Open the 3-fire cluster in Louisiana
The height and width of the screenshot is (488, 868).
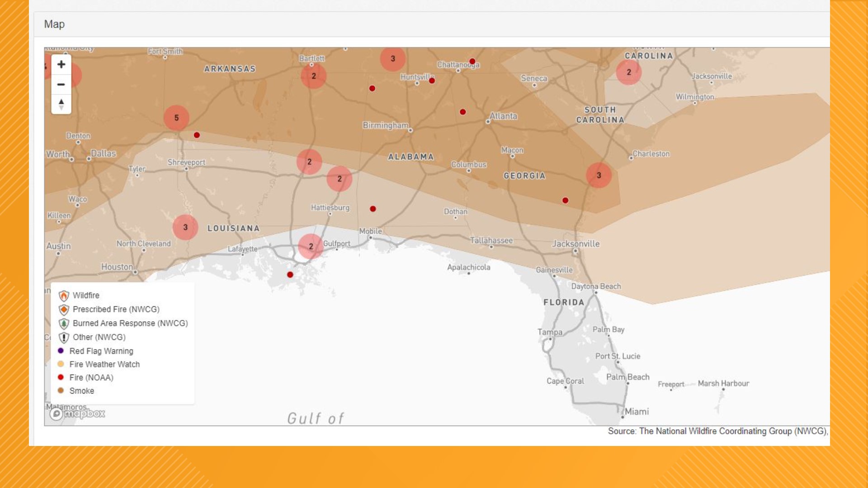click(185, 227)
